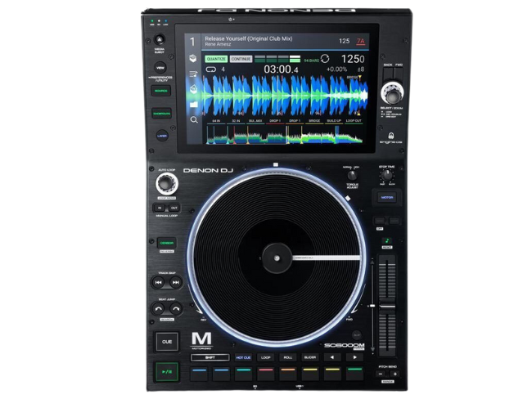The image size is (532, 399).
Task: Tap the +0.00% pitch readout on screen
Action: 336,69
